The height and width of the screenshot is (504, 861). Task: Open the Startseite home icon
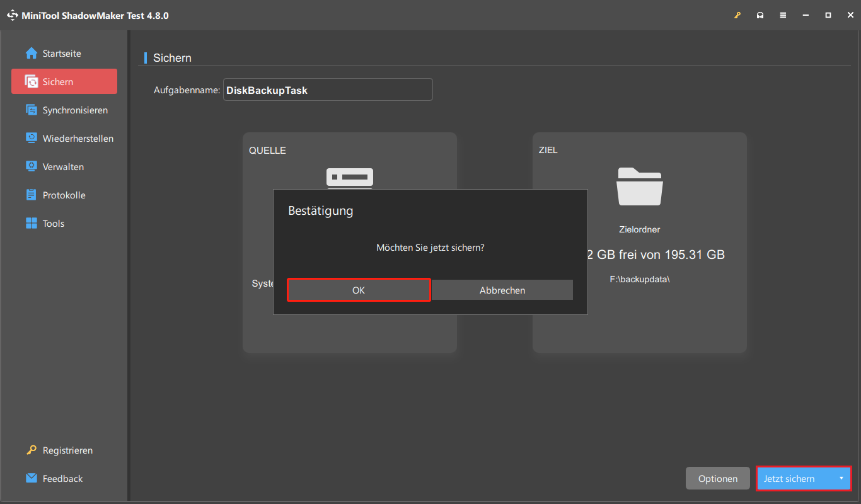(x=32, y=53)
